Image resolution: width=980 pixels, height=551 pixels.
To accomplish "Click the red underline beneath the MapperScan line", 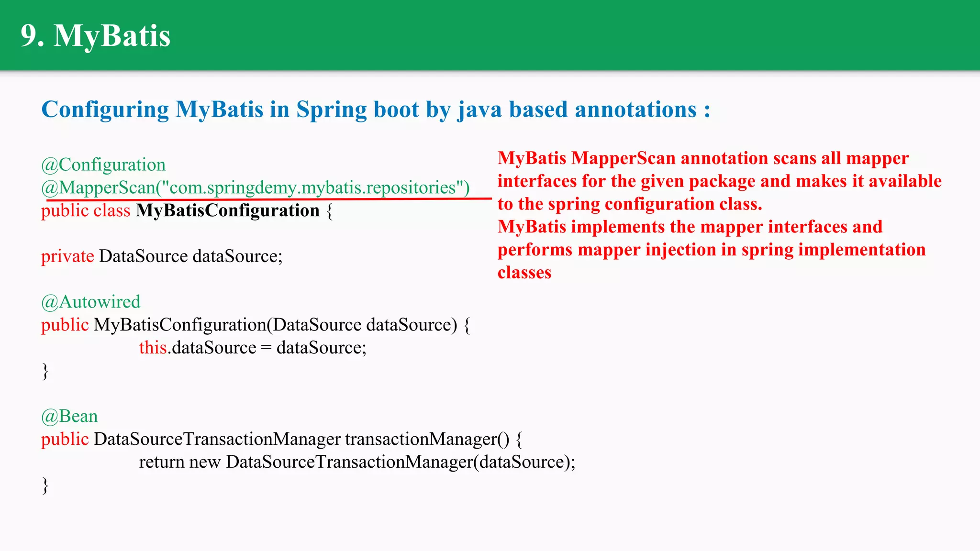I will tap(480, 198).
